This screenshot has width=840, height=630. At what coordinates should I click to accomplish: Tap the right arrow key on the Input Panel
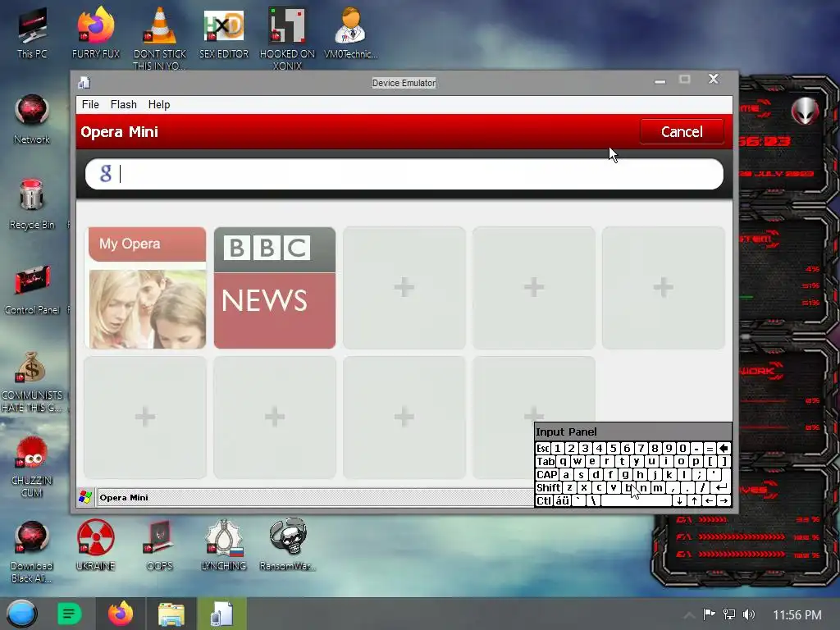pos(724,500)
